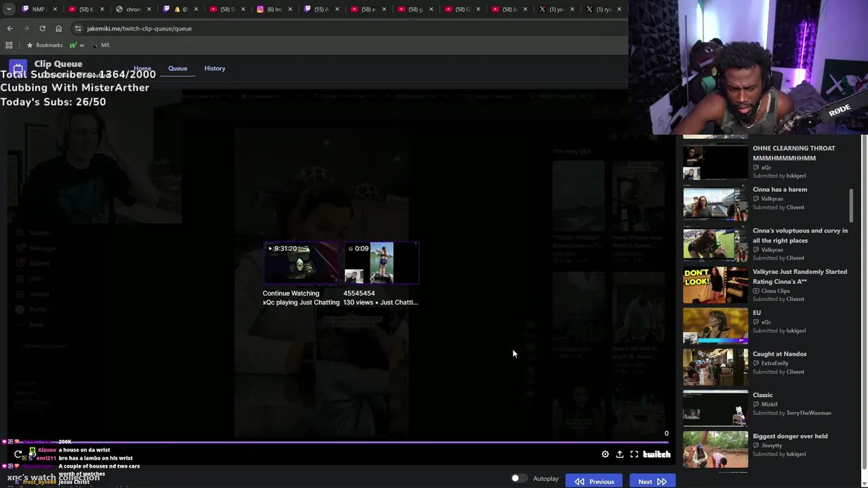Click 'Cinna Clips' channel name
868x488 pixels.
click(x=776, y=291)
